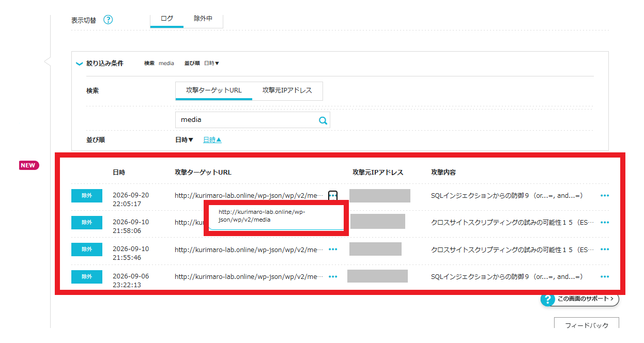Open この画面のサポート help button
644x343 pixels.
579,299
